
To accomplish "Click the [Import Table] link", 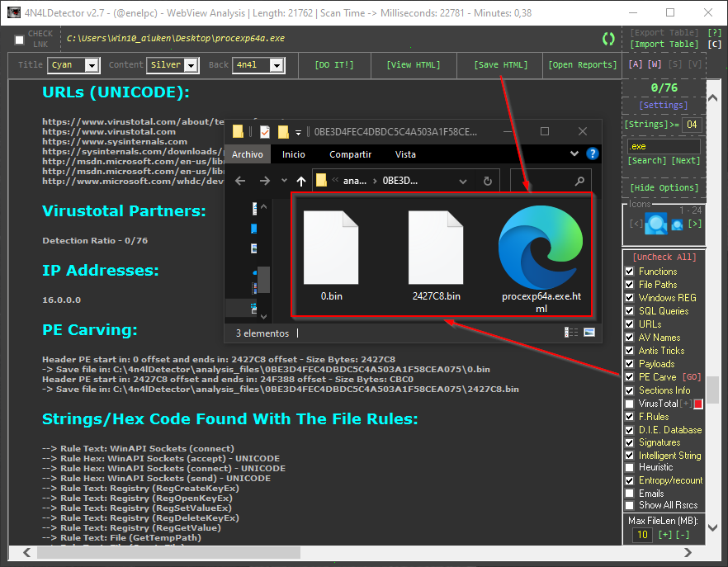I will tap(664, 44).
